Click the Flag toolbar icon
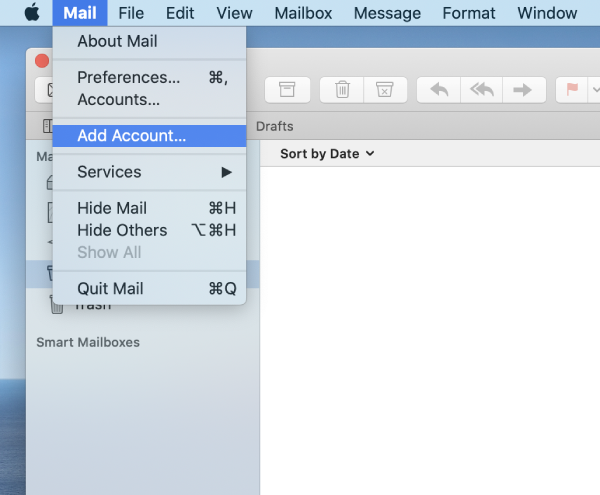The image size is (600, 495). click(x=573, y=89)
